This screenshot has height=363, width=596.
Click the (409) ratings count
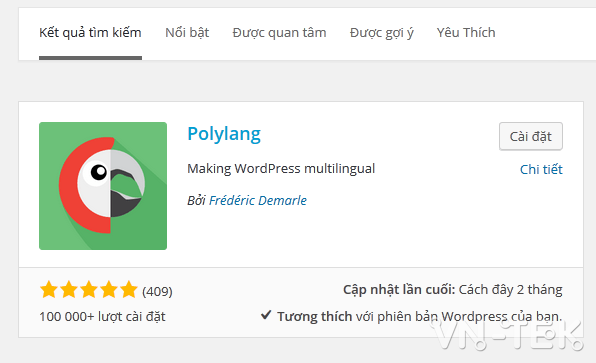coord(157,292)
